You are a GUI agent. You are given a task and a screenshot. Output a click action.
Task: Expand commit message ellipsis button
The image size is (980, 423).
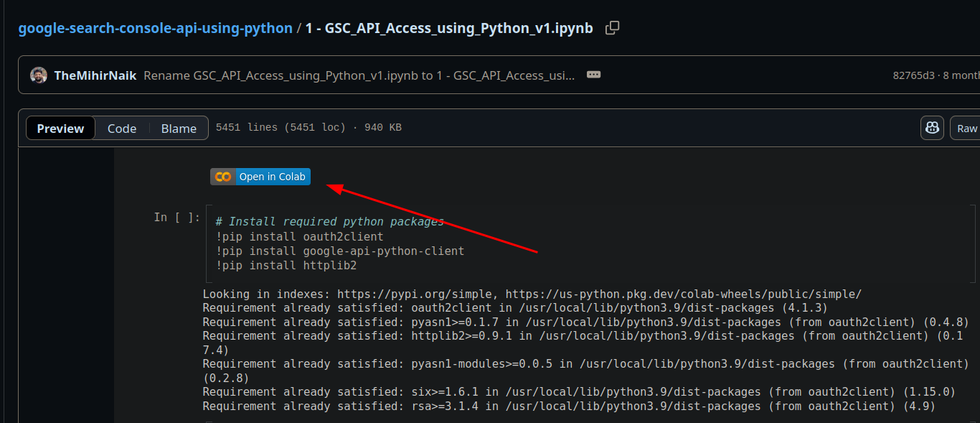pyautogui.click(x=593, y=75)
